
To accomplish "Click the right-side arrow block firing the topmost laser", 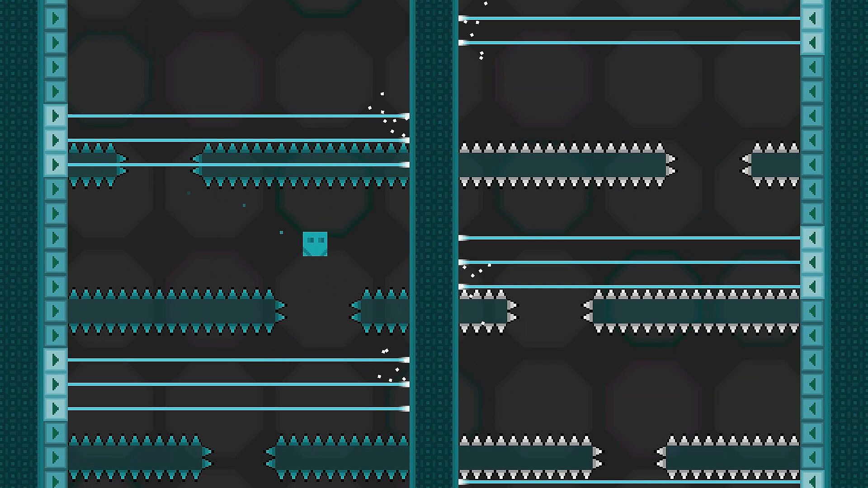I will [x=812, y=19].
